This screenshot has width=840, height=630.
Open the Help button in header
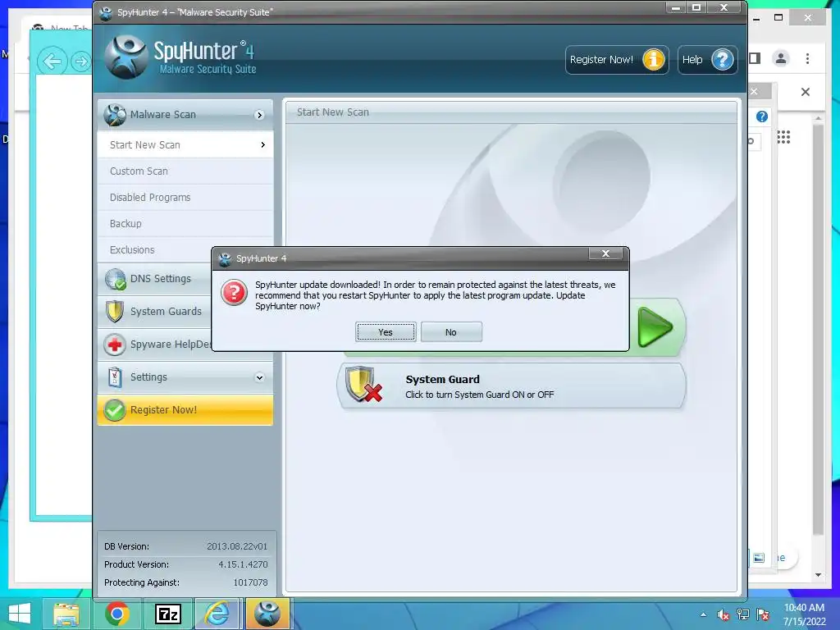pos(708,59)
